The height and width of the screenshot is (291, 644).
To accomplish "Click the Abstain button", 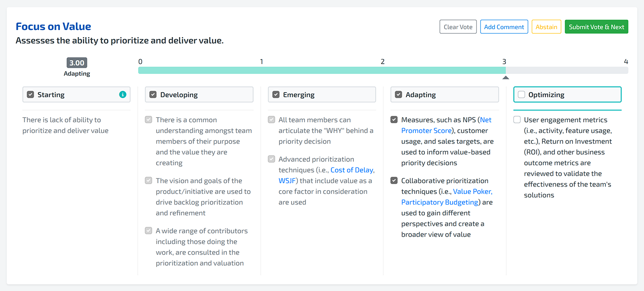I will coord(546,27).
